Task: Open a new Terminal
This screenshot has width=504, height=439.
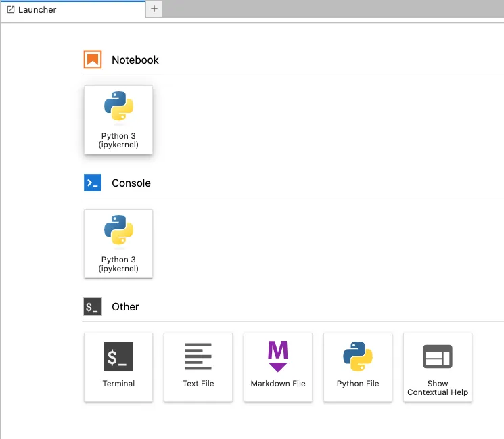Action: click(x=118, y=367)
